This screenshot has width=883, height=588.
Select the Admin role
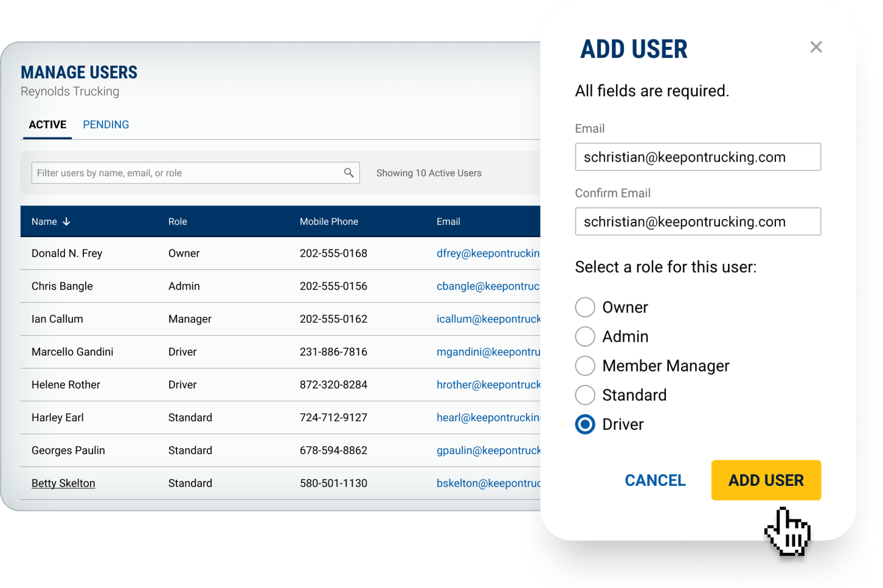click(584, 336)
